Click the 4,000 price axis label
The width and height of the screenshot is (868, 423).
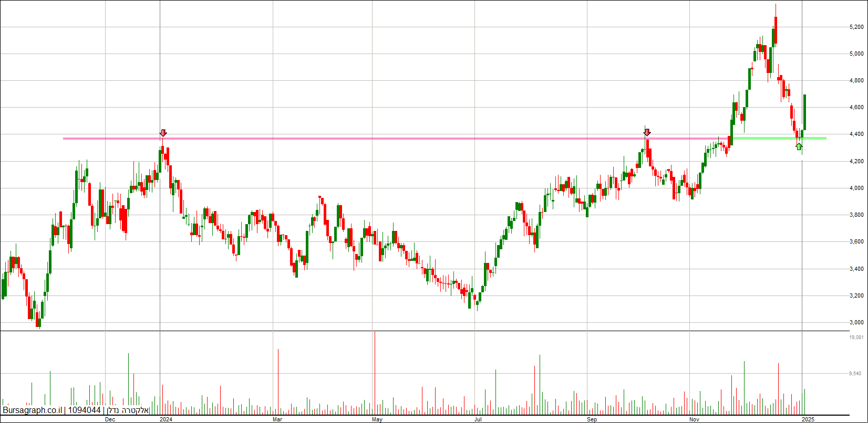[x=857, y=188]
